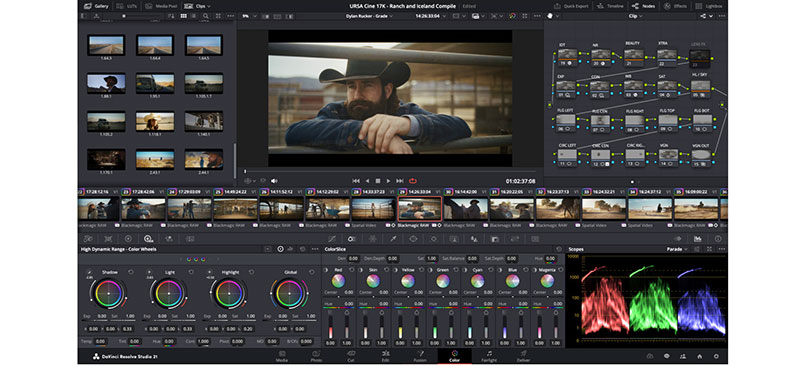Switch to the Cut page

351,356
